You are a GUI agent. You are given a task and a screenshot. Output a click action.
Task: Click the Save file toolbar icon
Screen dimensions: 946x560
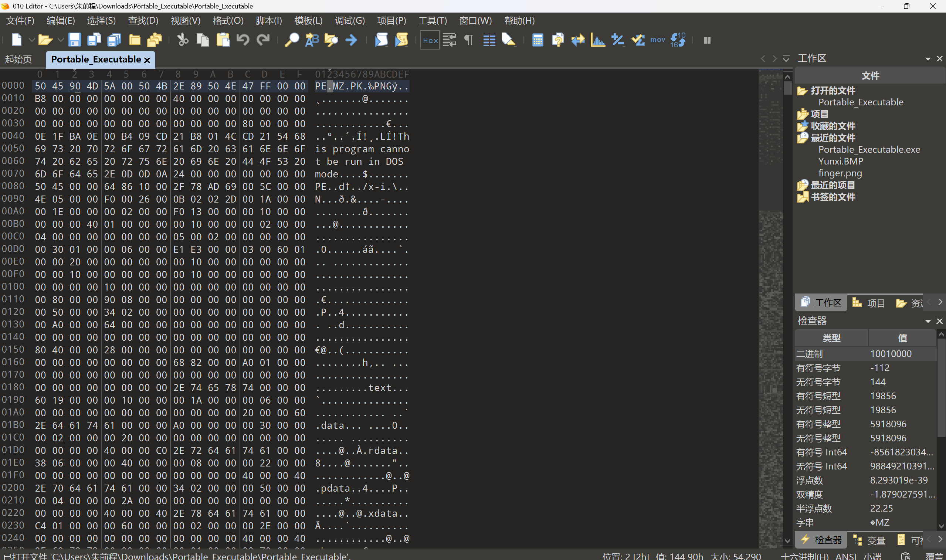pyautogui.click(x=74, y=40)
